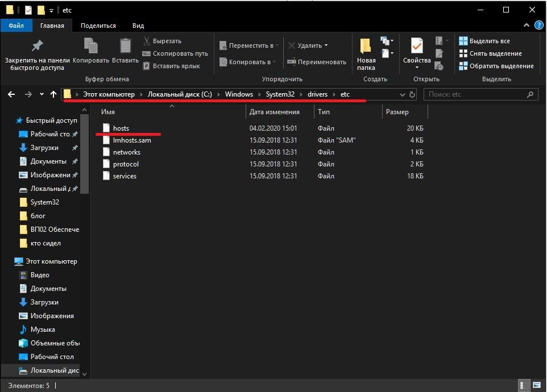This screenshot has width=547, height=392.
Task: Click Вырезать scissors command
Action: [163, 41]
